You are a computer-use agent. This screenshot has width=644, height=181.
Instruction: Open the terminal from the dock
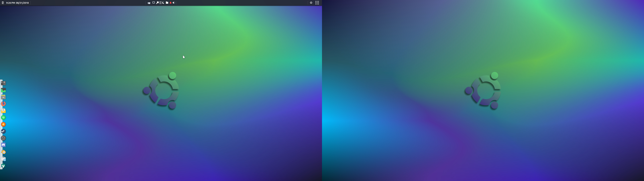pos(3,83)
